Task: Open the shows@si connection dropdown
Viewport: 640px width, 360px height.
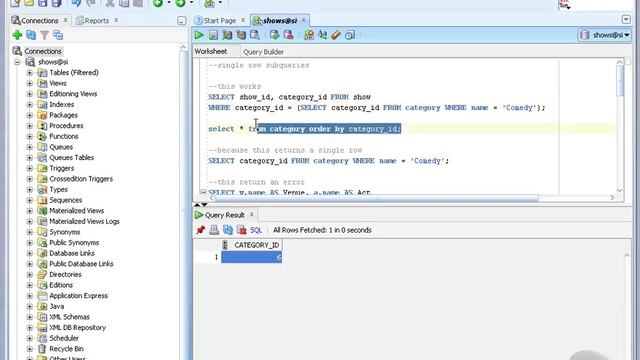Action: pos(604,35)
